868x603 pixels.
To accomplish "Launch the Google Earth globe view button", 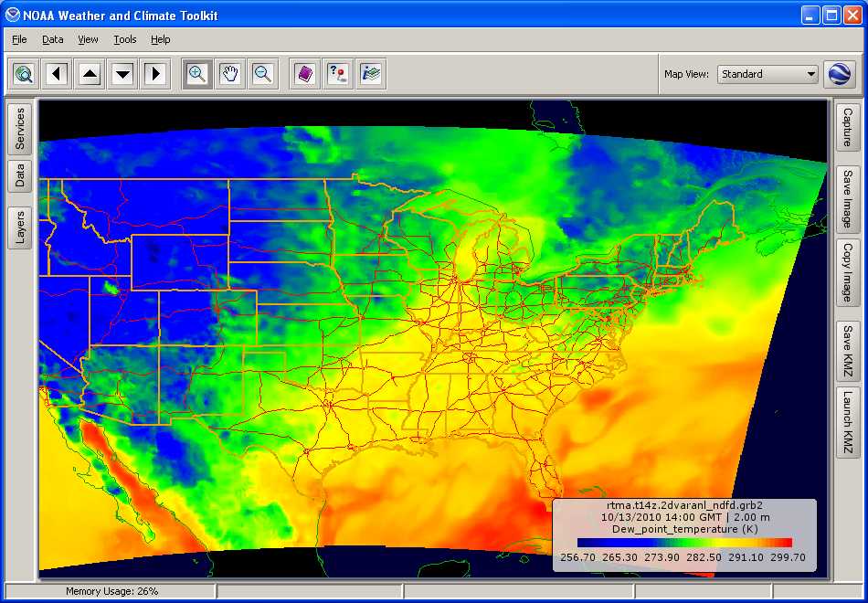I will 839,74.
